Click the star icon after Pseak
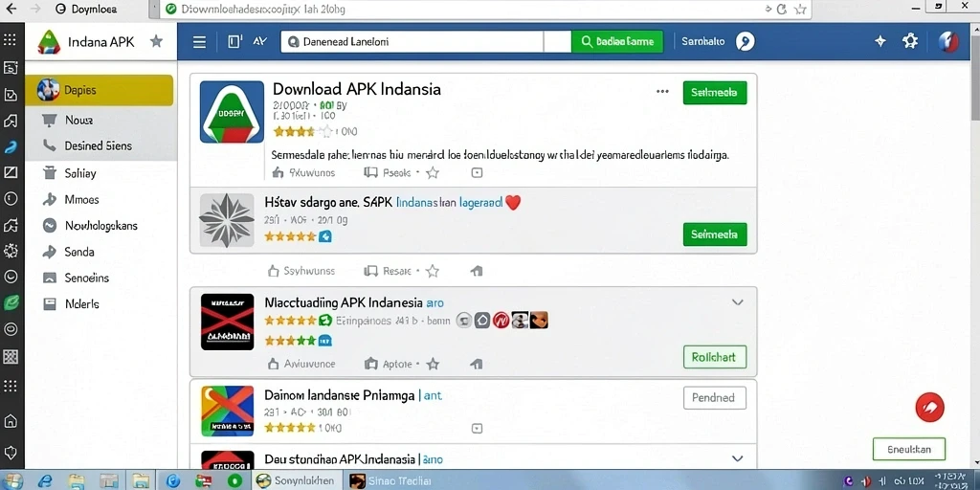Screen dimensions: 980x490 433,172
